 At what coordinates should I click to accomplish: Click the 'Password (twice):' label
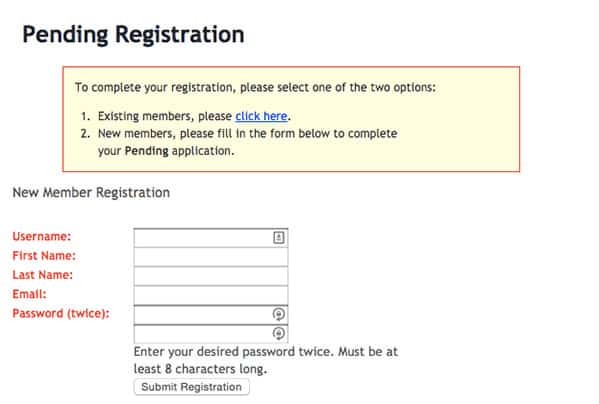[61, 313]
